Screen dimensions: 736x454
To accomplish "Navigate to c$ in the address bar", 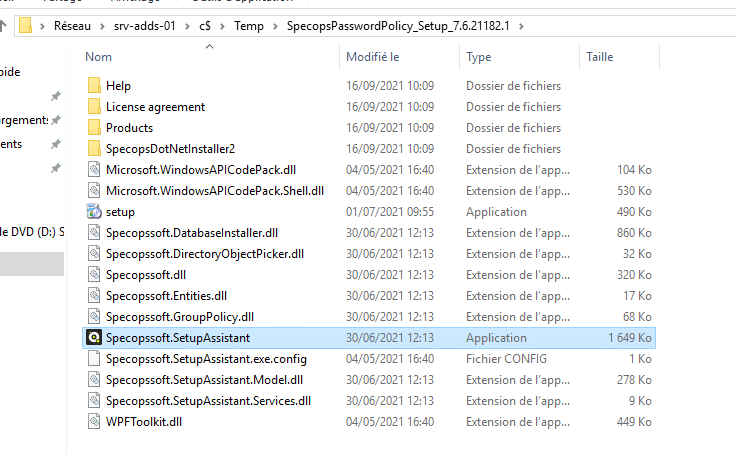I will pyautogui.click(x=205, y=26).
